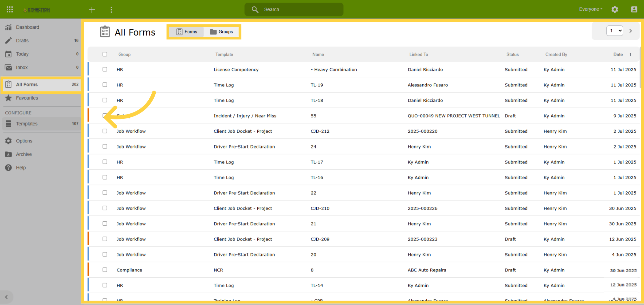Image resolution: width=644 pixels, height=305 pixels.
Task: Tick the select-all checkbox in table header
Action: (105, 54)
